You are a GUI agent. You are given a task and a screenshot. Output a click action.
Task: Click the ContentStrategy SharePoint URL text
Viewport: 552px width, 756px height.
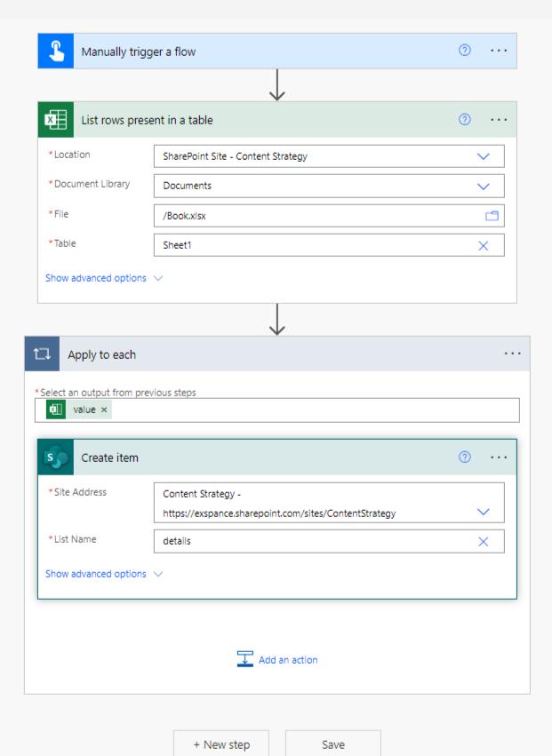[279, 513]
